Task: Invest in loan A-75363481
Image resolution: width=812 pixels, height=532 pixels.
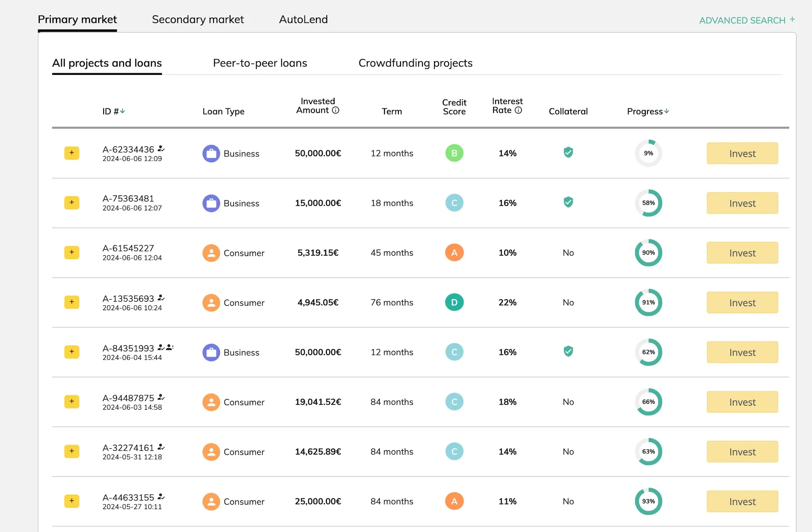Action: click(x=742, y=203)
